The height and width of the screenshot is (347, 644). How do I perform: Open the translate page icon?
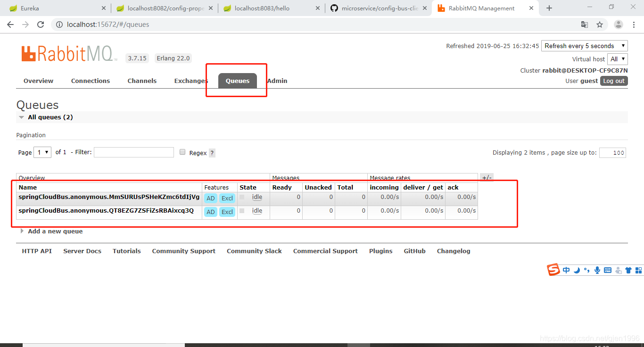click(585, 25)
